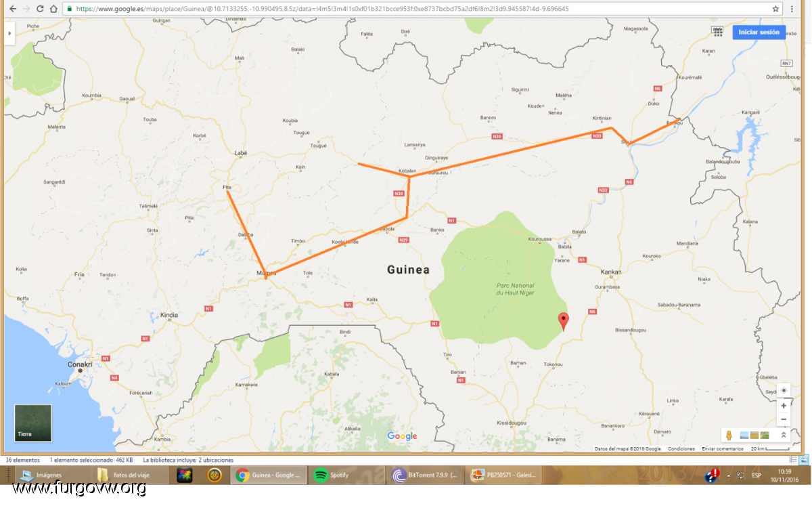Change the ESP keyboard language
Screen dimensions: 812x508
point(757,475)
